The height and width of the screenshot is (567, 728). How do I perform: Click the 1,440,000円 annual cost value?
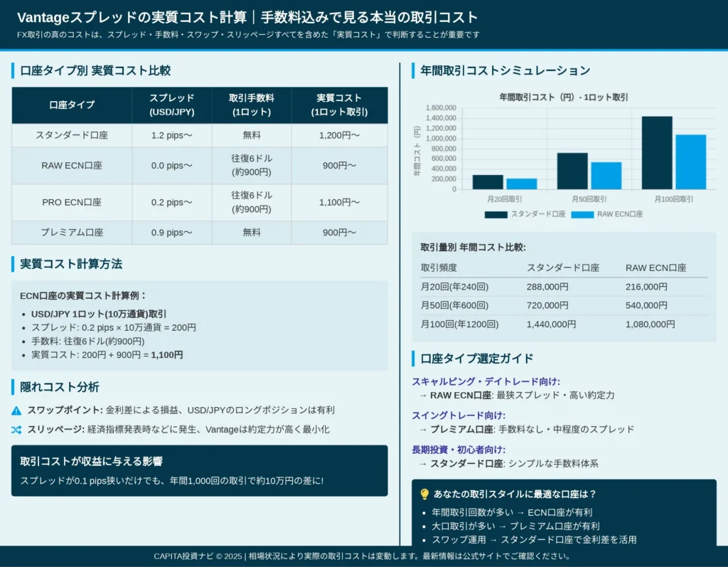pos(551,324)
